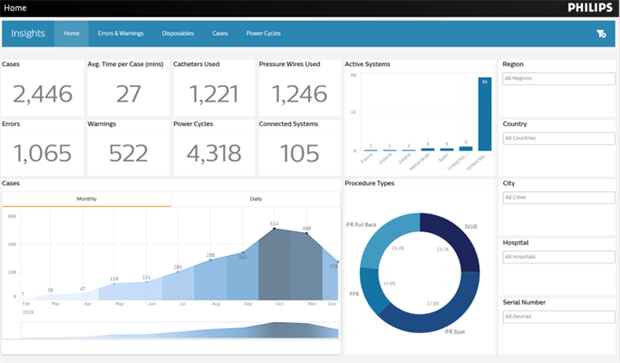Open the Disposables tab
This screenshot has height=363, width=620.
(178, 34)
